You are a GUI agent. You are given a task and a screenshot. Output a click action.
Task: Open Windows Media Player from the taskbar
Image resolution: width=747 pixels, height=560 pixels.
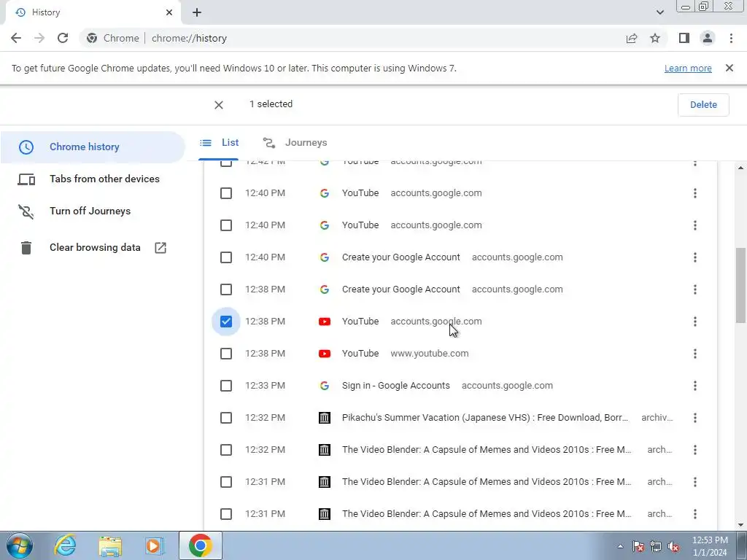coord(153,545)
